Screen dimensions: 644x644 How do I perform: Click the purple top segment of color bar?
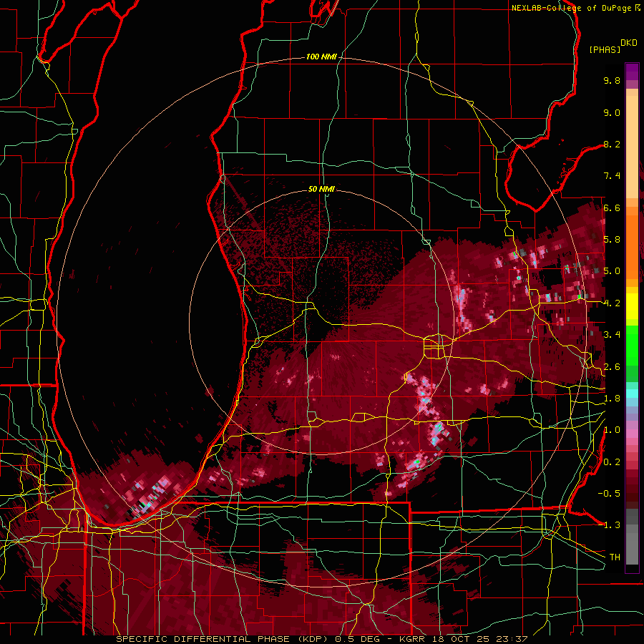tap(632, 72)
